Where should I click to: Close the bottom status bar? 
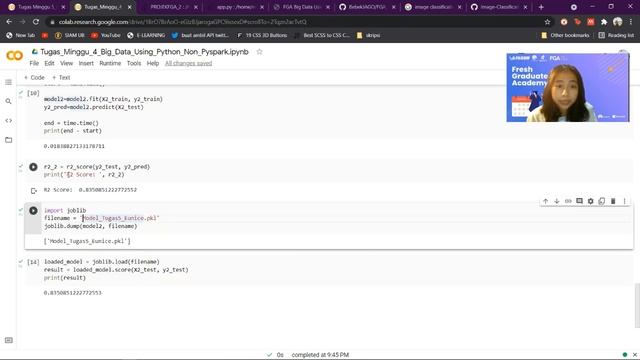click(635, 355)
